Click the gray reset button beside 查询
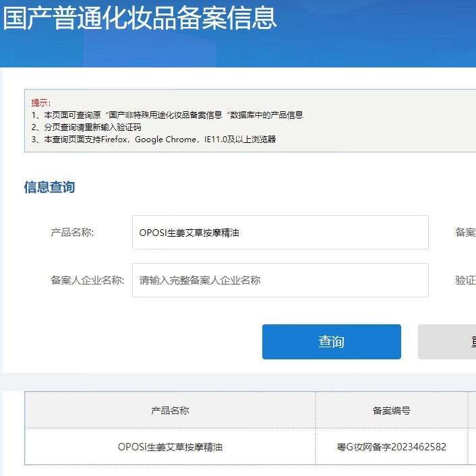 pos(446,342)
